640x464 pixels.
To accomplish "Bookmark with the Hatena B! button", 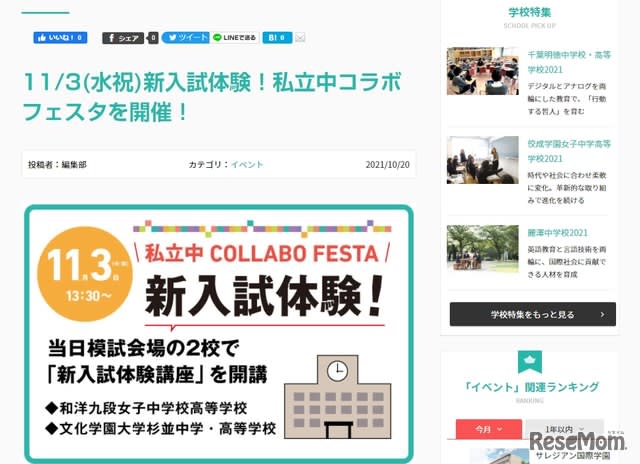I will [x=277, y=38].
